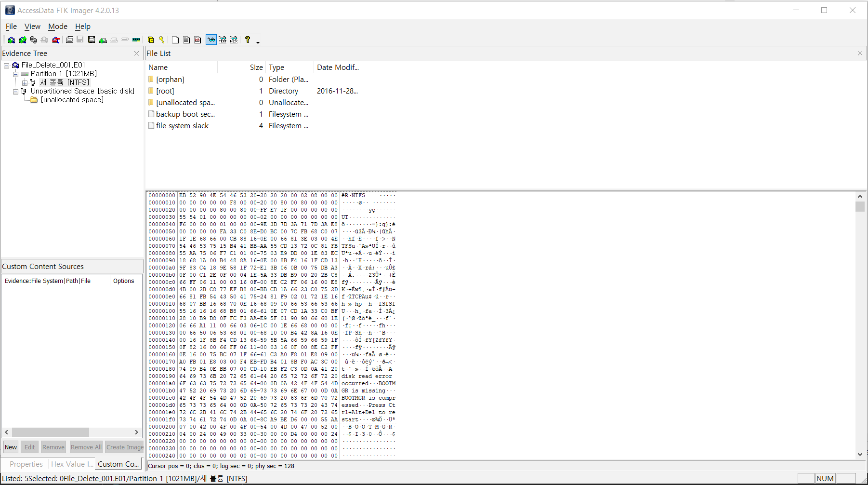Click the yellow question mark Help icon
This screenshot has width=868, height=485.
pos(248,40)
